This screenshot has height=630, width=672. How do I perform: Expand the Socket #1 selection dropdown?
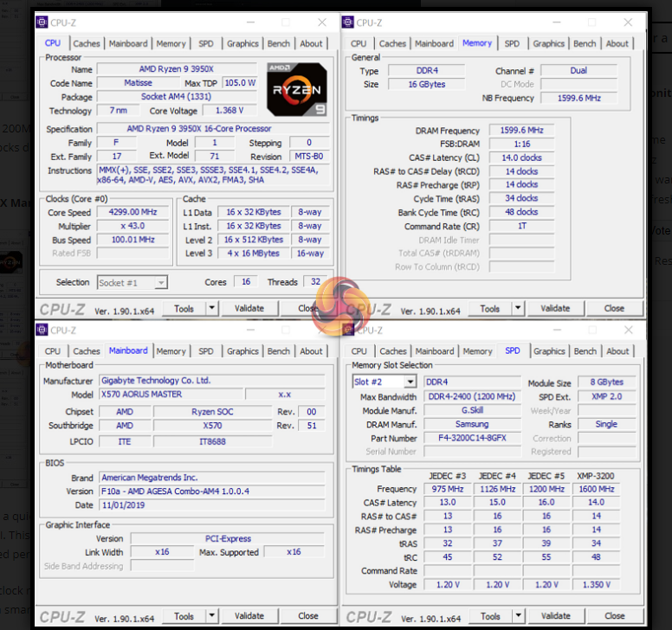(161, 283)
